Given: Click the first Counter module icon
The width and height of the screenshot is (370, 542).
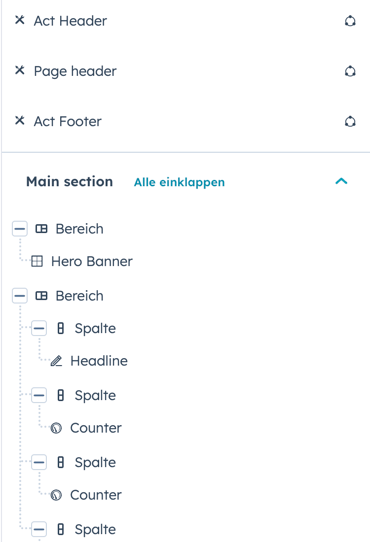Looking at the screenshot, I should [56, 428].
